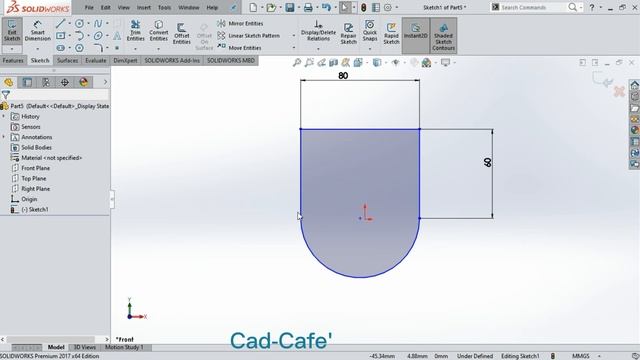Click the Print icon
Viewport: 640px width, 360px height.
(x=308, y=7)
